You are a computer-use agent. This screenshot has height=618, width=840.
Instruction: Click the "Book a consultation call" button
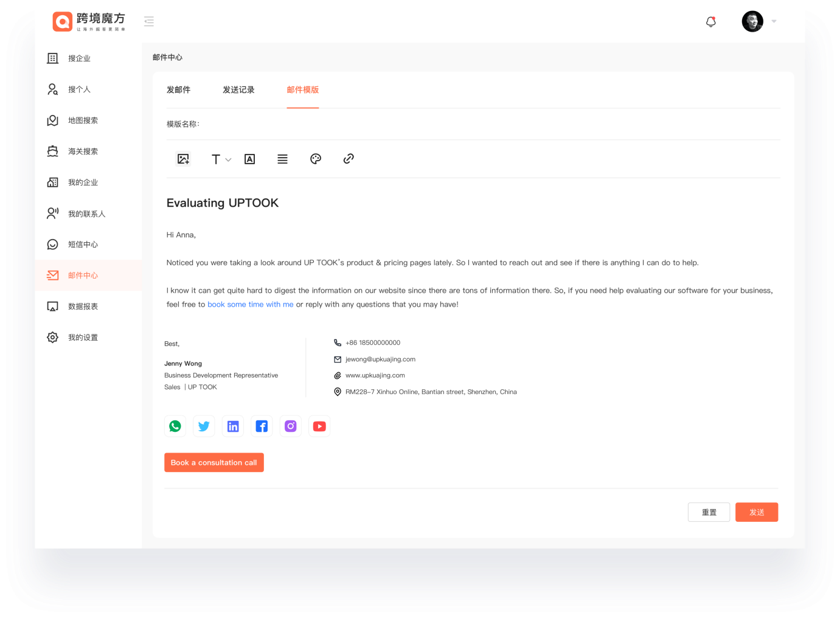(214, 463)
